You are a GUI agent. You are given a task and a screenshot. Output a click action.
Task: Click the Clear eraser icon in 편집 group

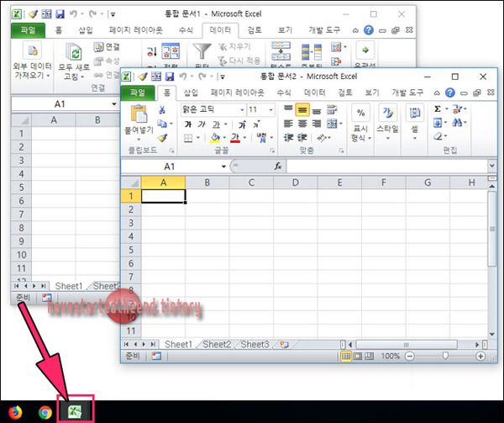coord(438,136)
